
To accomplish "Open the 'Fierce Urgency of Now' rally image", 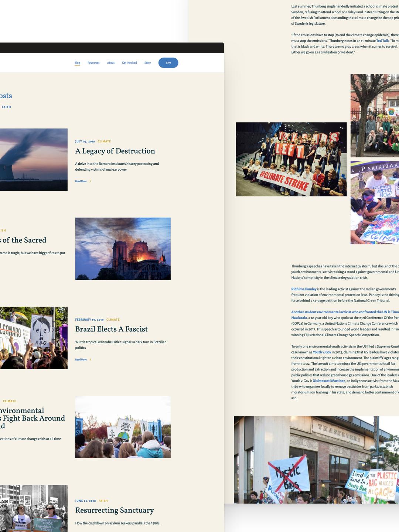I will click(123, 427).
